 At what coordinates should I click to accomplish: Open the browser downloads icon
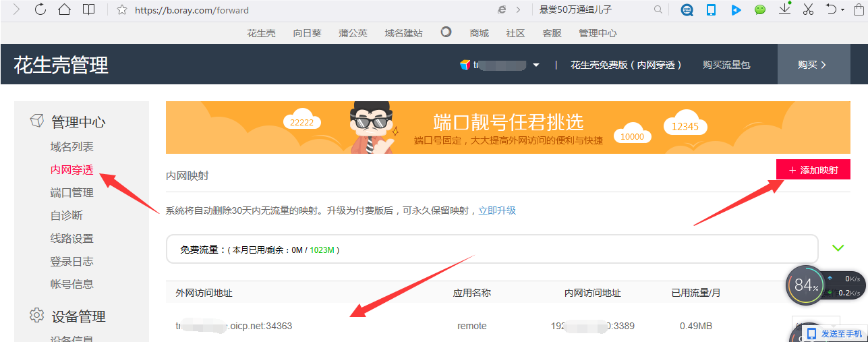click(784, 9)
